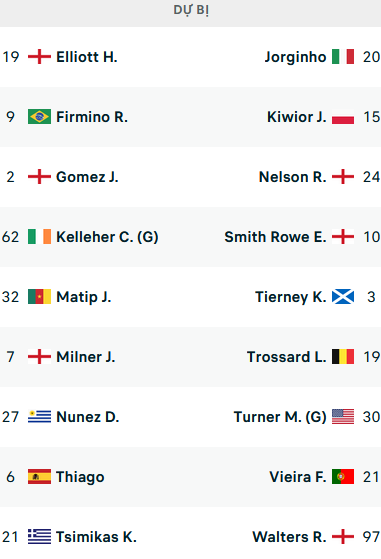Screen dimensions: 381x559
Task: Click the Brazil flag beside Firmino R.
Action: (39, 117)
